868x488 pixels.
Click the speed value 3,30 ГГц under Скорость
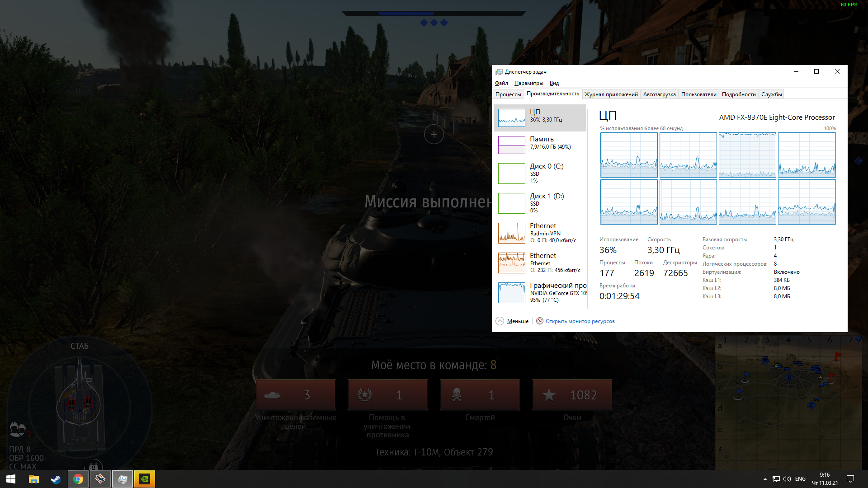(663, 250)
